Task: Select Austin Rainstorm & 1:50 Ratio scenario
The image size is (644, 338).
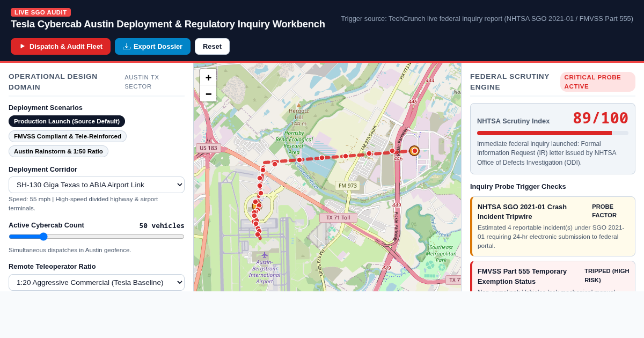Action: tap(58, 151)
